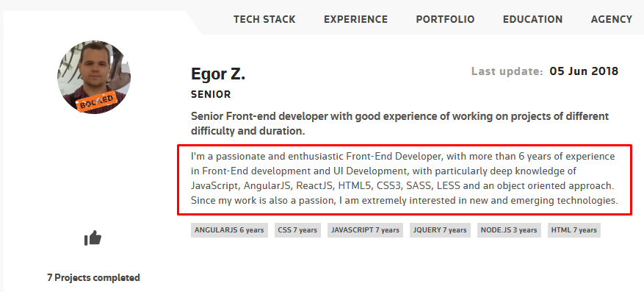
Task: Go to the Portfolio tab
Action: pos(445,19)
